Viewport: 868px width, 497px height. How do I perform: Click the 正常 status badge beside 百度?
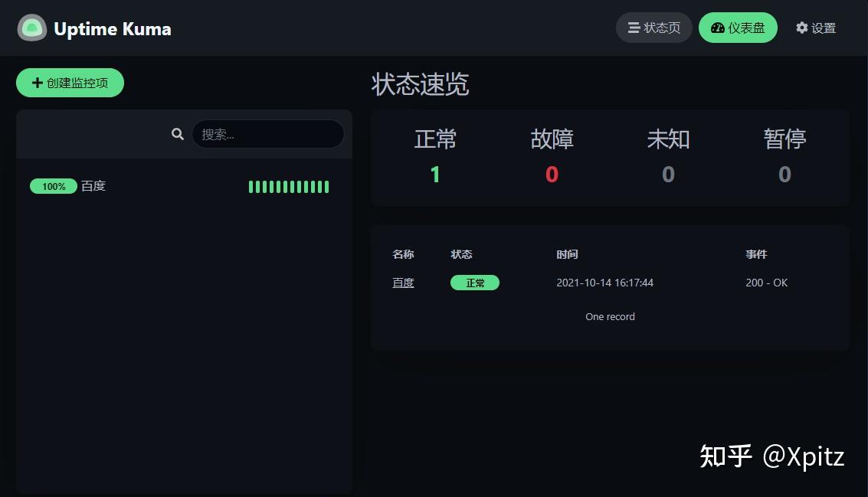(475, 283)
